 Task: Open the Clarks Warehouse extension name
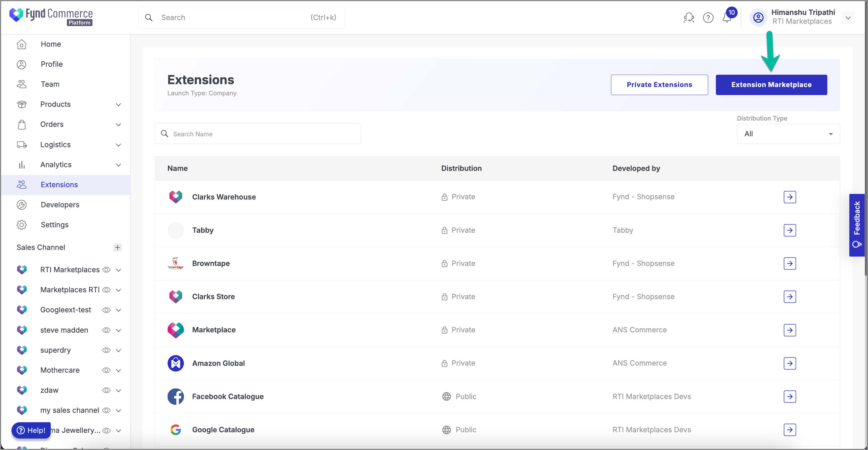(x=224, y=197)
